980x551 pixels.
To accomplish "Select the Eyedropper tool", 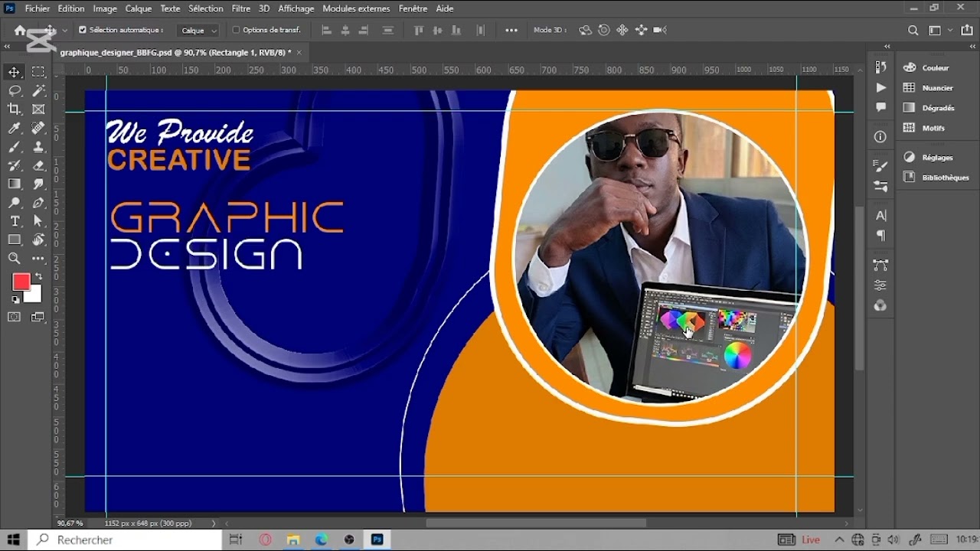I will pos(15,128).
